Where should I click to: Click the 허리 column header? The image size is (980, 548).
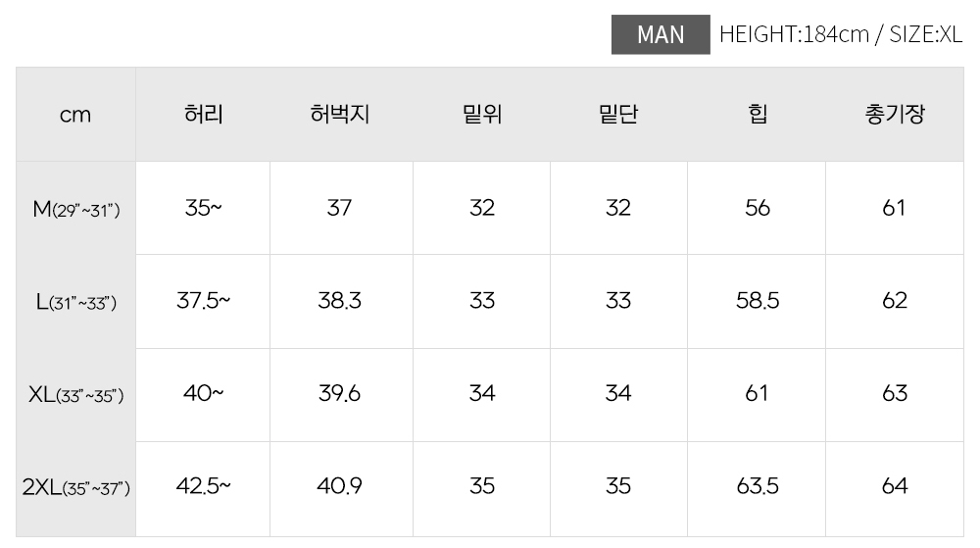point(203,115)
